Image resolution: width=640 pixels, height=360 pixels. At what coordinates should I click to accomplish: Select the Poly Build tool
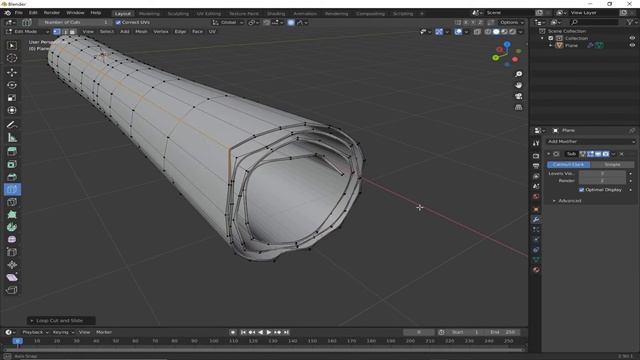12,215
